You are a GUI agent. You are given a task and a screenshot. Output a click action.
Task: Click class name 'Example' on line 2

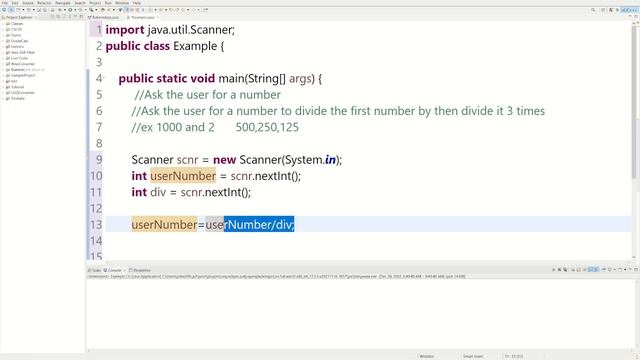195,46
